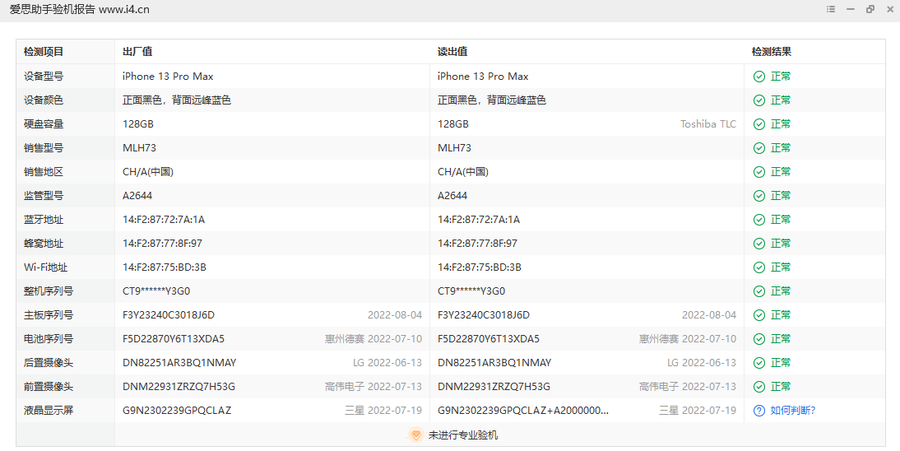Click the green check icon in 硬盘容量 row

(759, 124)
